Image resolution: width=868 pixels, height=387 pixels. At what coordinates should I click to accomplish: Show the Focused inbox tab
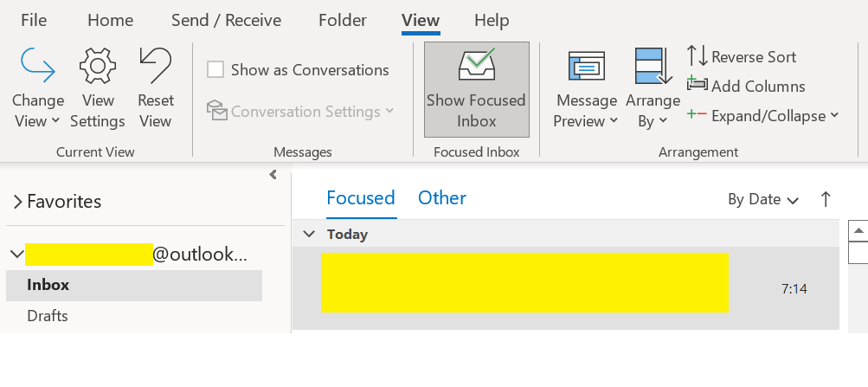pyautogui.click(x=361, y=198)
